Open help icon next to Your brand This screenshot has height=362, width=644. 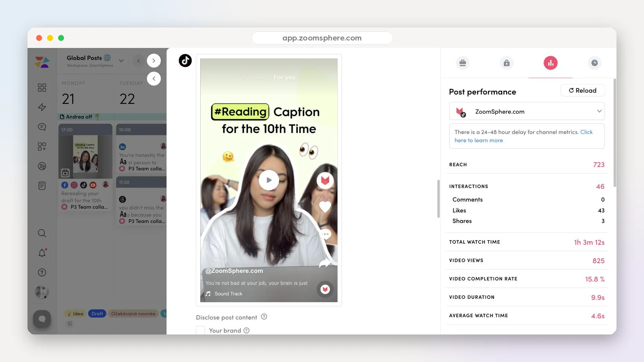tap(246, 331)
